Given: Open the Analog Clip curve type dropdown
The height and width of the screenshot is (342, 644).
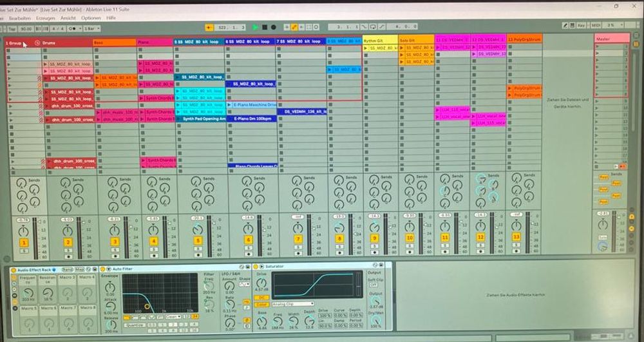Looking at the screenshot, I should [x=292, y=303].
